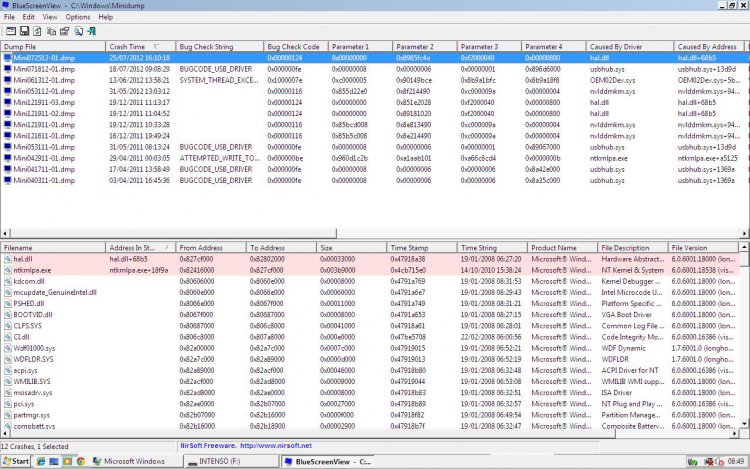The height and width of the screenshot is (469, 750).
Task: Open the nirsoft.net link in status bar
Action: 276,446
